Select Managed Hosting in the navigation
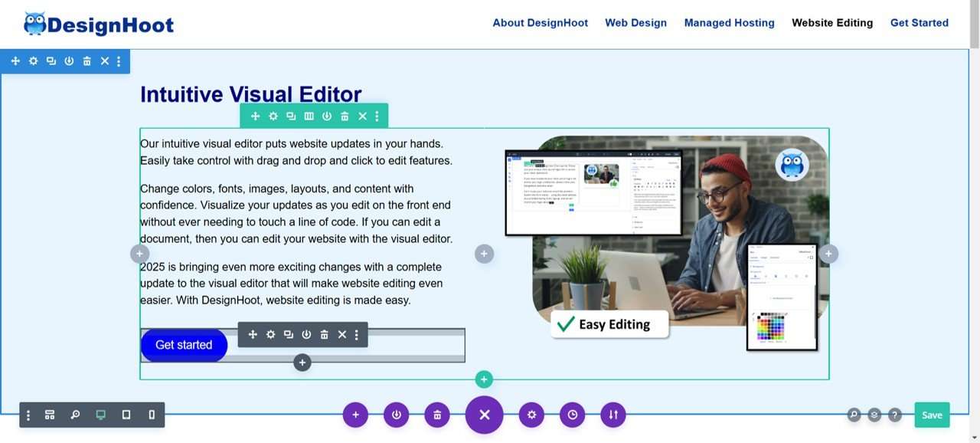The width and height of the screenshot is (980, 443). click(x=729, y=22)
